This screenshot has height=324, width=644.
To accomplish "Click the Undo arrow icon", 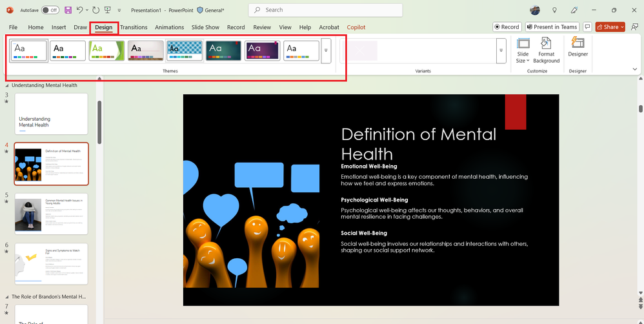I will tap(80, 10).
